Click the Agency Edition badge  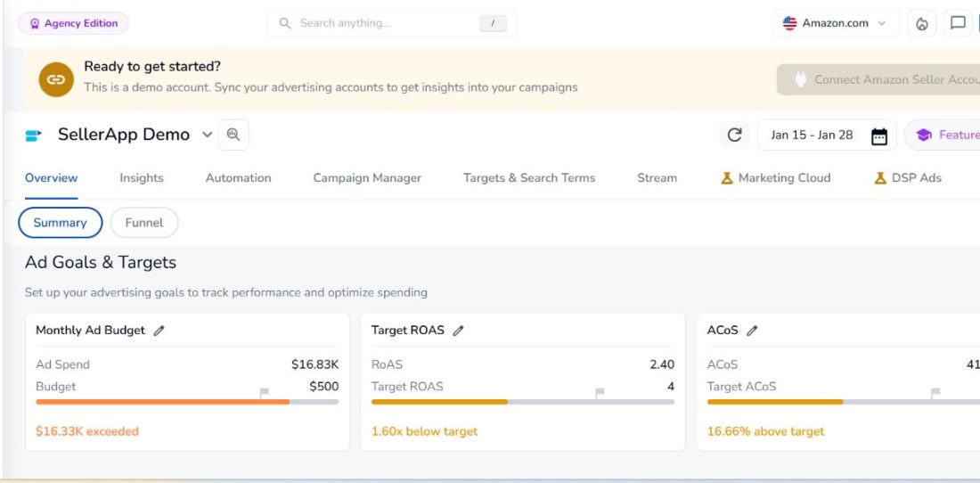click(73, 23)
